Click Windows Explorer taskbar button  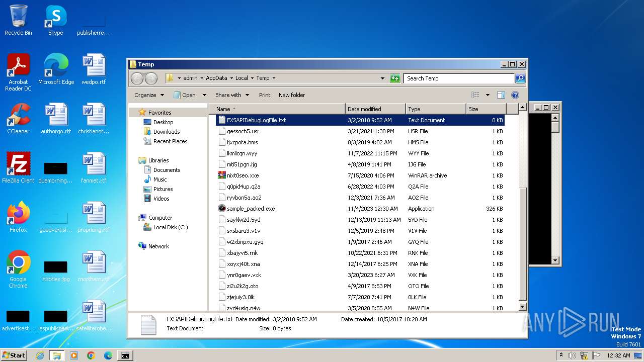(x=57, y=355)
